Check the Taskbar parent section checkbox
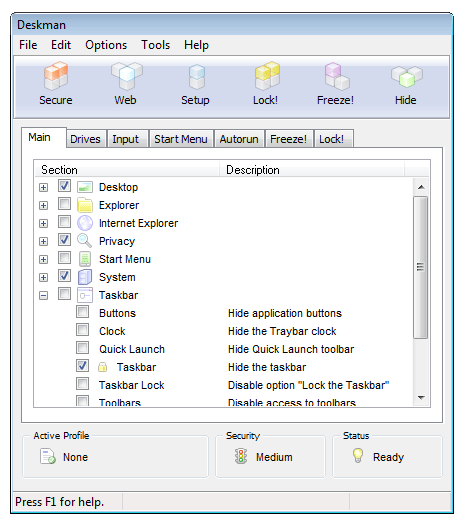The width and height of the screenshot is (463, 525). 64,294
